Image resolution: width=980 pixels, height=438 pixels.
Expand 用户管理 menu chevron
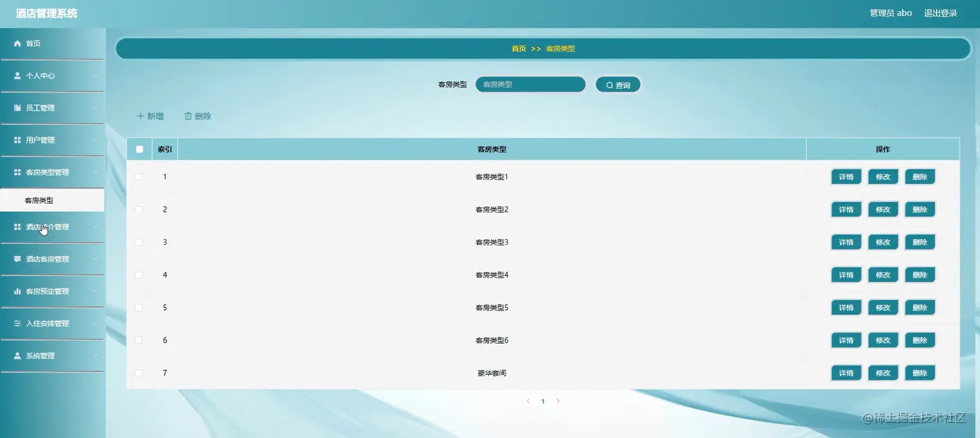pos(95,140)
